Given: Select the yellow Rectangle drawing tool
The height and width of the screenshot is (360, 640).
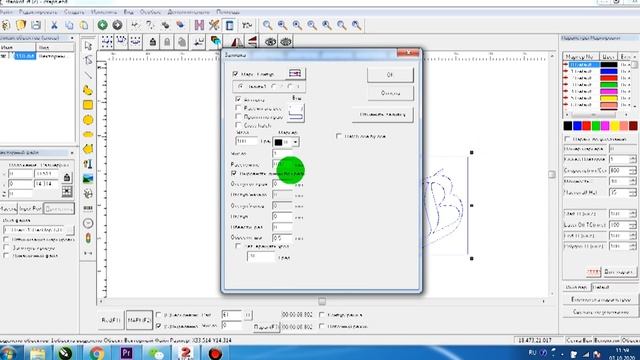Looking at the screenshot, I should pyautogui.click(x=88, y=105).
